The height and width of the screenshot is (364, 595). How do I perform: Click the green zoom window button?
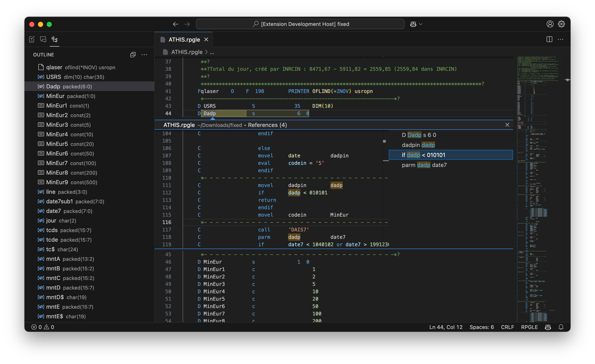point(49,24)
